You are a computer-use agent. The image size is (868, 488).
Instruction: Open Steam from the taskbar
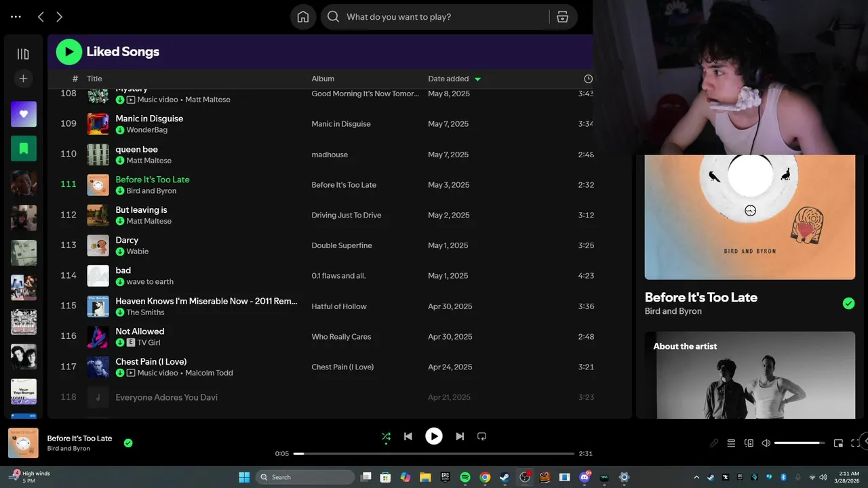pyautogui.click(x=505, y=477)
